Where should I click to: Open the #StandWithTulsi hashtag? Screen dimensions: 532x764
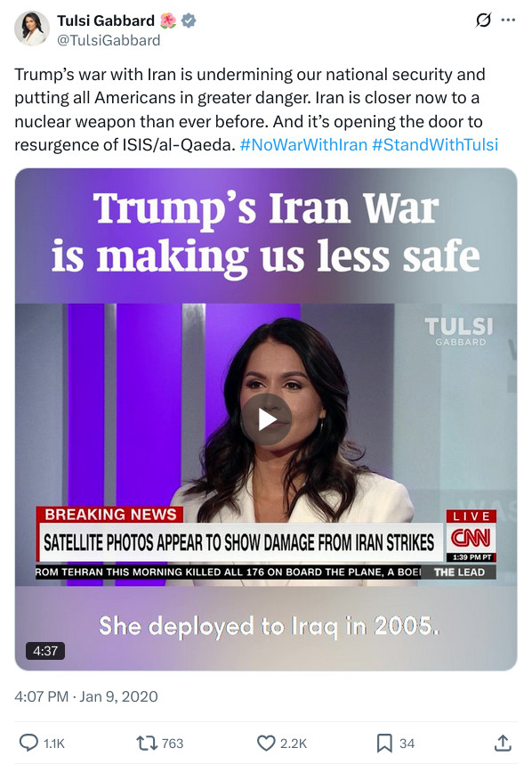[435, 145]
